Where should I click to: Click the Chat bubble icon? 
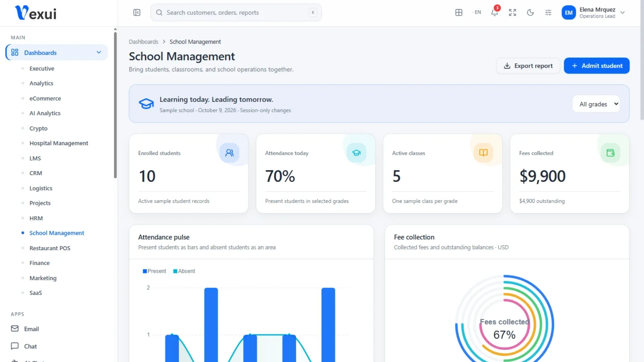[x=15, y=346]
